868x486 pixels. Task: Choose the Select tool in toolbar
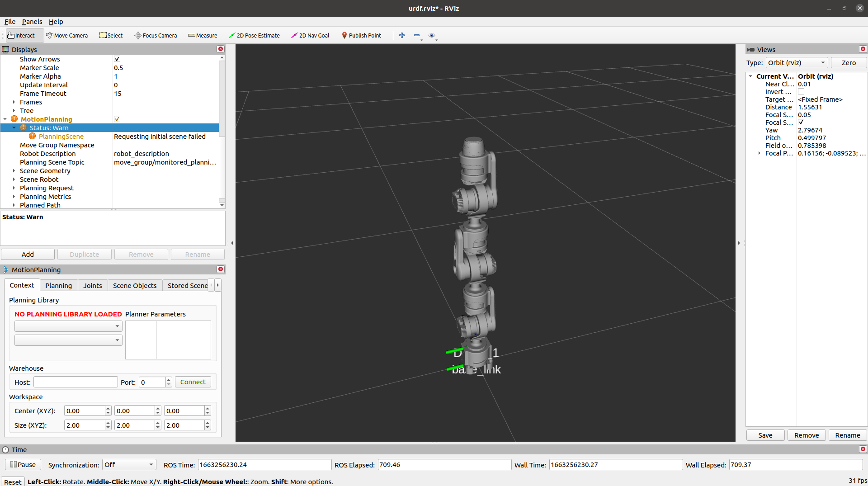(111, 35)
